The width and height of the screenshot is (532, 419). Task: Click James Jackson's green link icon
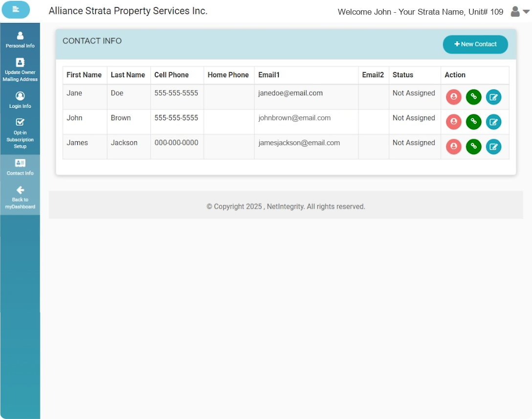point(474,147)
